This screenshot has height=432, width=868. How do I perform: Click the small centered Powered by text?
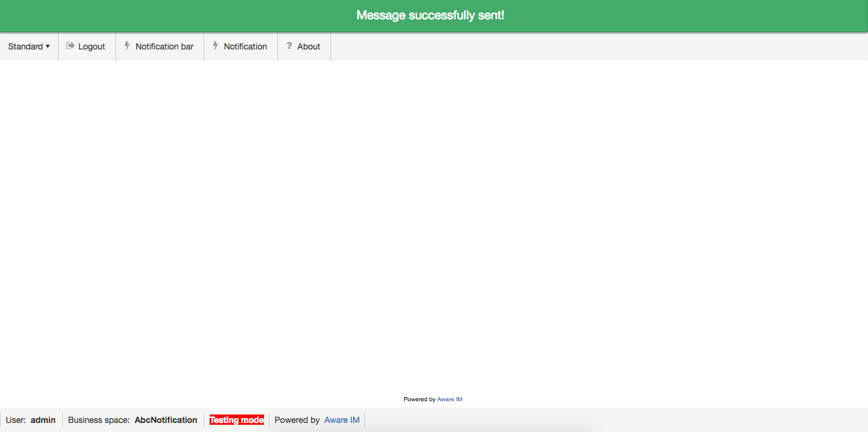click(419, 399)
